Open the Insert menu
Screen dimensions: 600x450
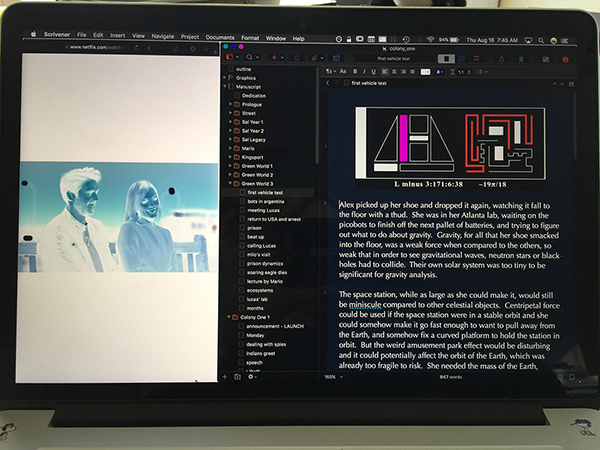coord(117,36)
